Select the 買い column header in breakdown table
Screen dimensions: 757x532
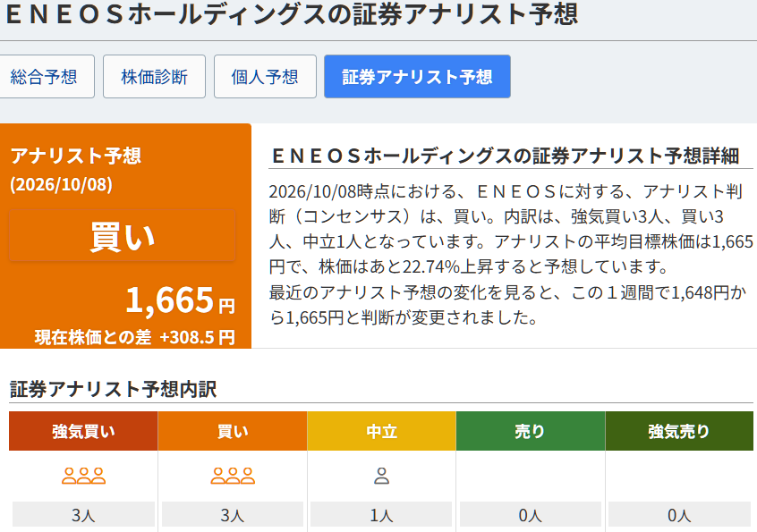click(x=233, y=431)
